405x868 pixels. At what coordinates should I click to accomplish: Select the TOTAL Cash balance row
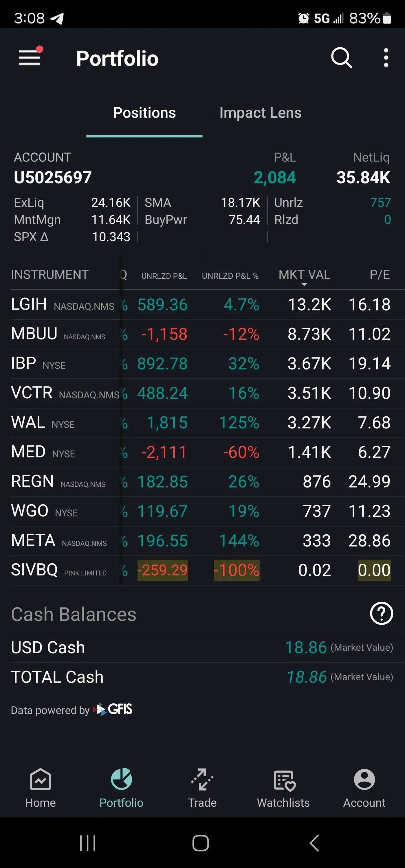tap(202, 677)
